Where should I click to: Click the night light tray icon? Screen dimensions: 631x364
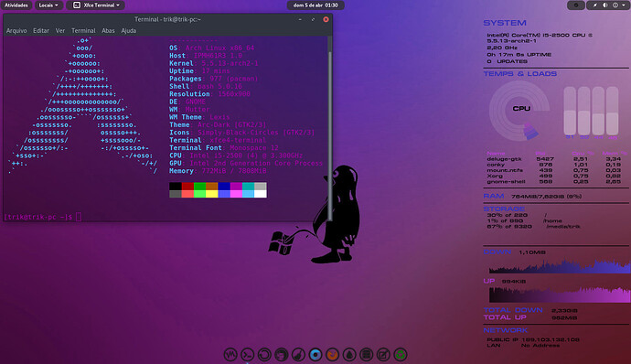pyautogui.click(x=594, y=5)
